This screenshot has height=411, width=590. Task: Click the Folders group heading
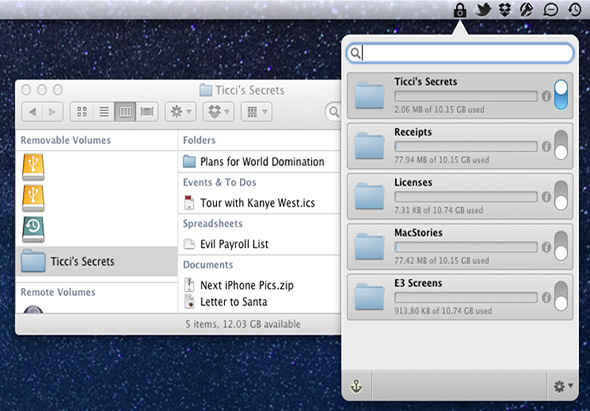[x=199, y=140]
